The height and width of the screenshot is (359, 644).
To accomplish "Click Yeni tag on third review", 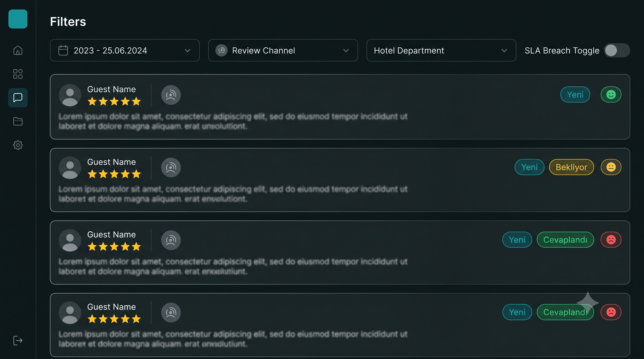I will pyautogui.click(x=517, y=240).
